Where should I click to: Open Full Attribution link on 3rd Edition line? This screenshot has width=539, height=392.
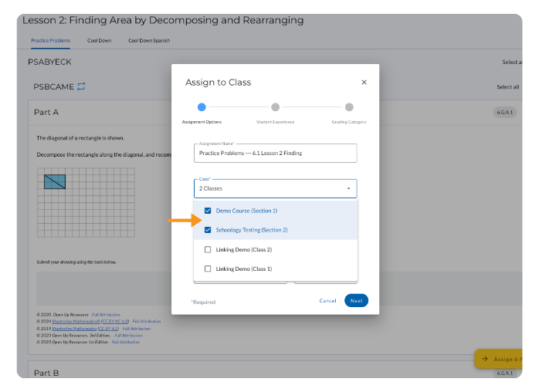tap(128, 336)
